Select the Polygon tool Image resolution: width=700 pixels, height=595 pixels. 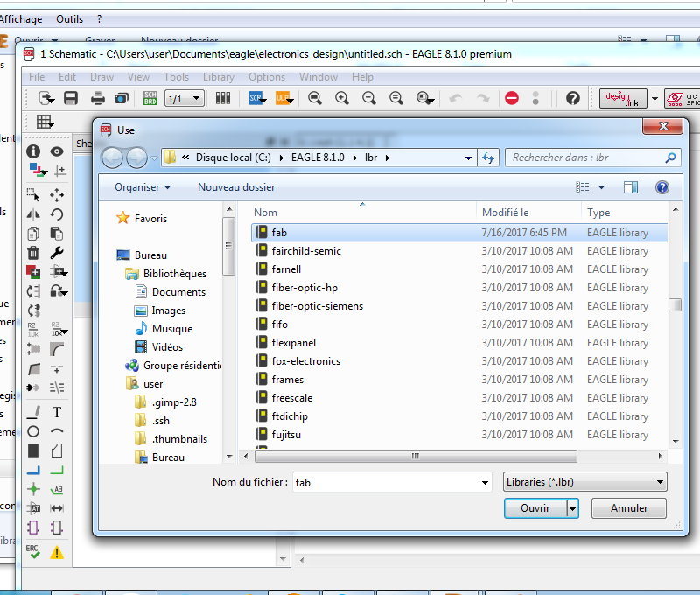coord(57,451)
